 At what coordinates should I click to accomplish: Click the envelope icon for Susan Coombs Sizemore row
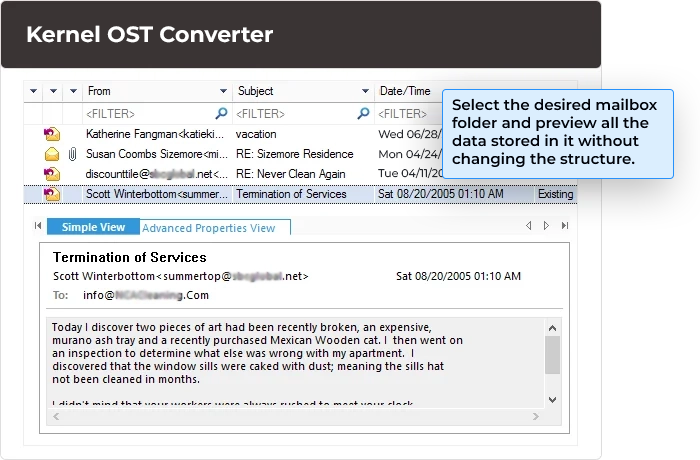[x=52, y=154]
